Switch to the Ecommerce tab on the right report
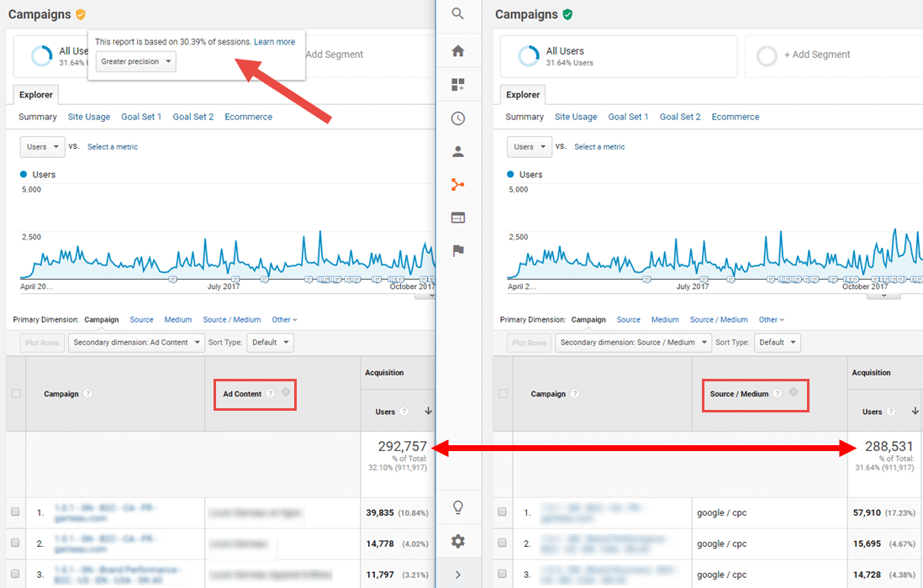Screen dimensions: 923x588 coord(735,117)
